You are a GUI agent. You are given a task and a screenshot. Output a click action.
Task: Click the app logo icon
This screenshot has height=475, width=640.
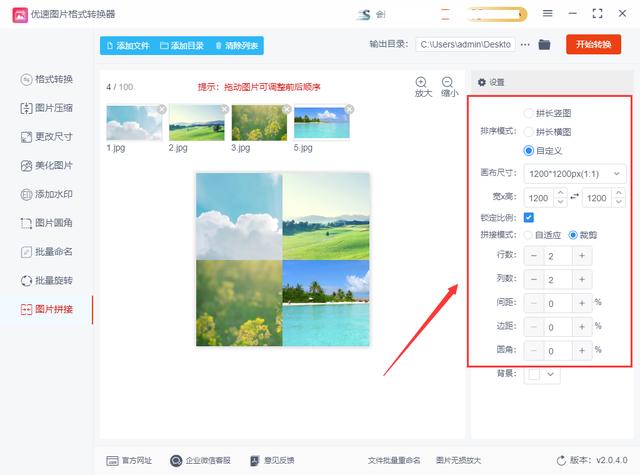pos(20,15)
